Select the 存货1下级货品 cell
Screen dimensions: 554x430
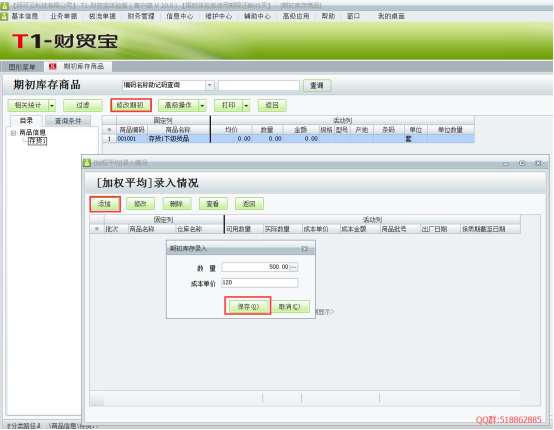click(x=178, y=139)
